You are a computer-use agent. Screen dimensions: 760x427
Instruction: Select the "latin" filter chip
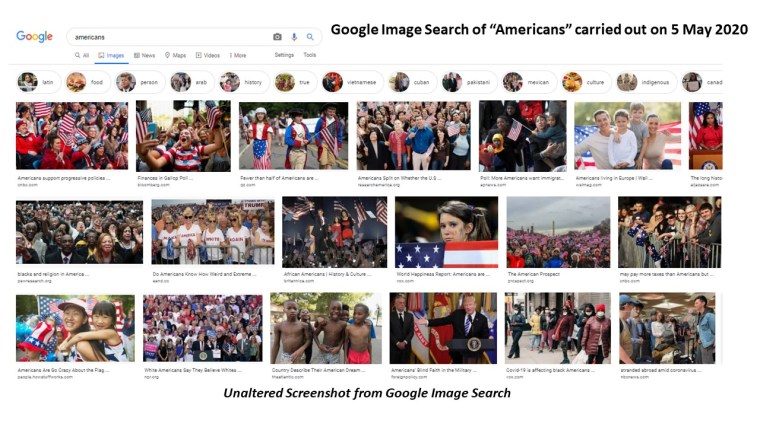39,82
